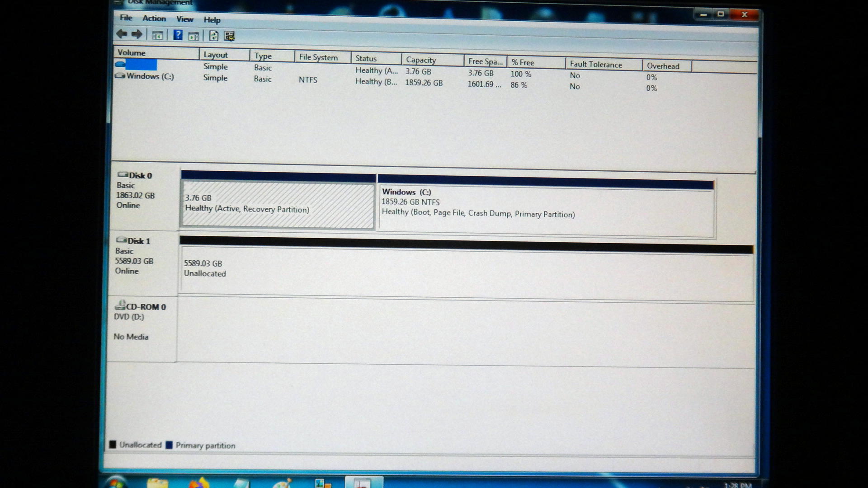Click the 1601.69 free space cell
This screenshot has width=868, height=488.
click(484, 84)
